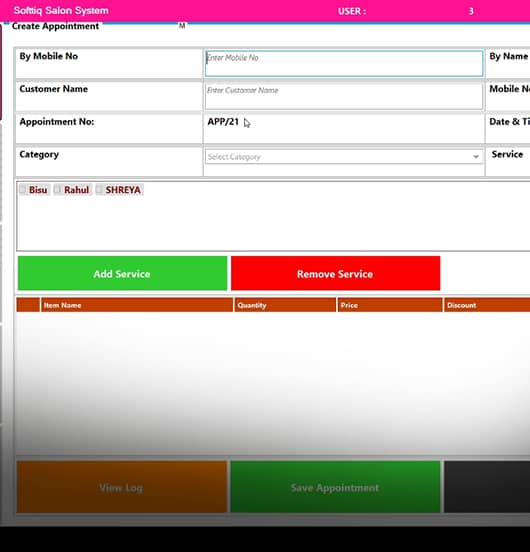The width and height of the screenshot is (530, 552).
Task: Open View Log button
Action: coord(122,487)
